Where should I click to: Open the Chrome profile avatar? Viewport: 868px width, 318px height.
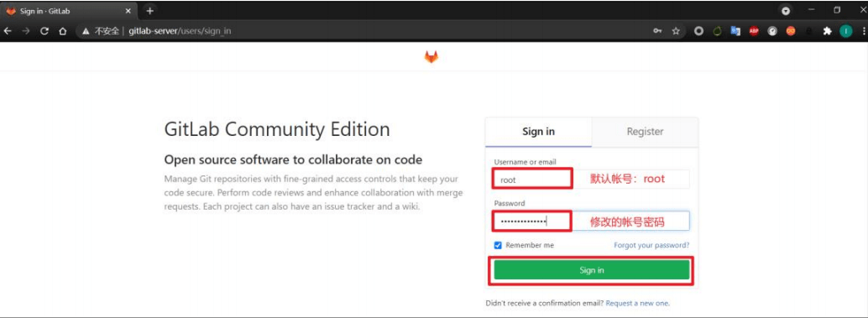pos(846,32)
